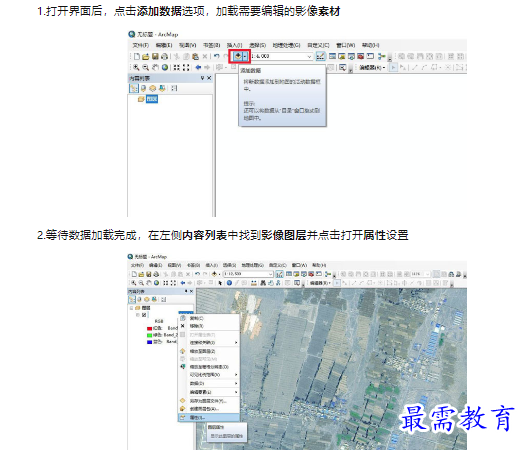Image resolution: width=523 pixels, height=450 pixels.
Task: Click pin icon of step 1 contents panel
Action: pos(202,78)
